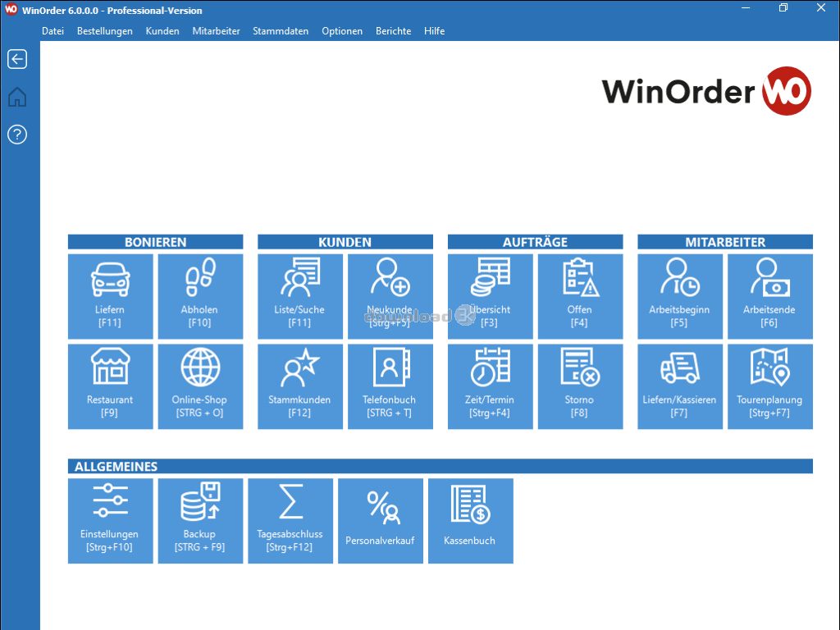The image size is (840, 630).
Task: Clock in with Arbeitsbeginn tile
Action: tap(680, 296)
